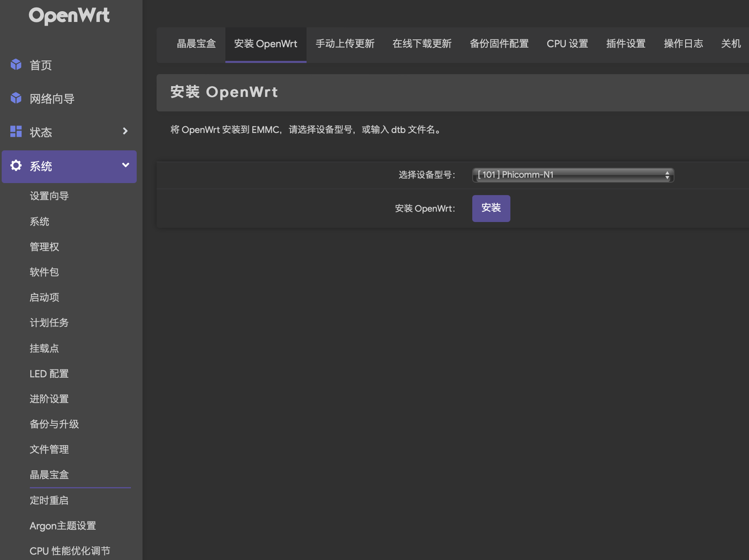
Task: Open 备份与升级 in sidebar
Action: point(54,424)
